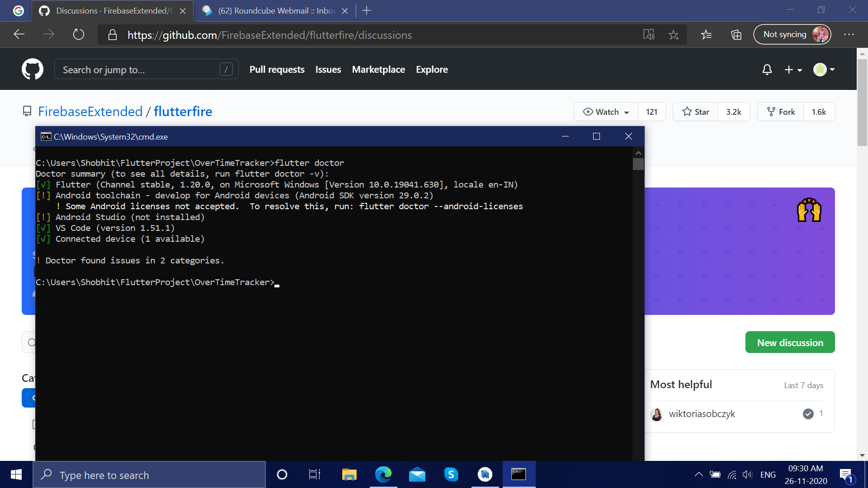Expand the plus create-new dropdown
Viewport: 868px width, 488px height.
[x=793, y=70]
